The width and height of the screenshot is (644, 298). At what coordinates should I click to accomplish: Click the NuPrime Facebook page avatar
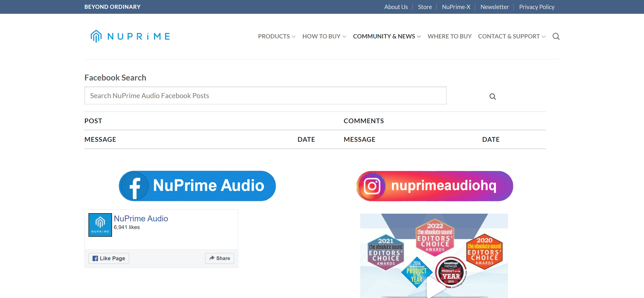click(100, 225)
